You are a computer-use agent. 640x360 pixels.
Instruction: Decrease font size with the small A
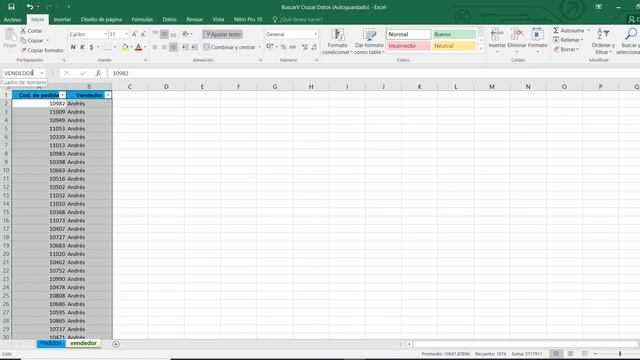143,35
